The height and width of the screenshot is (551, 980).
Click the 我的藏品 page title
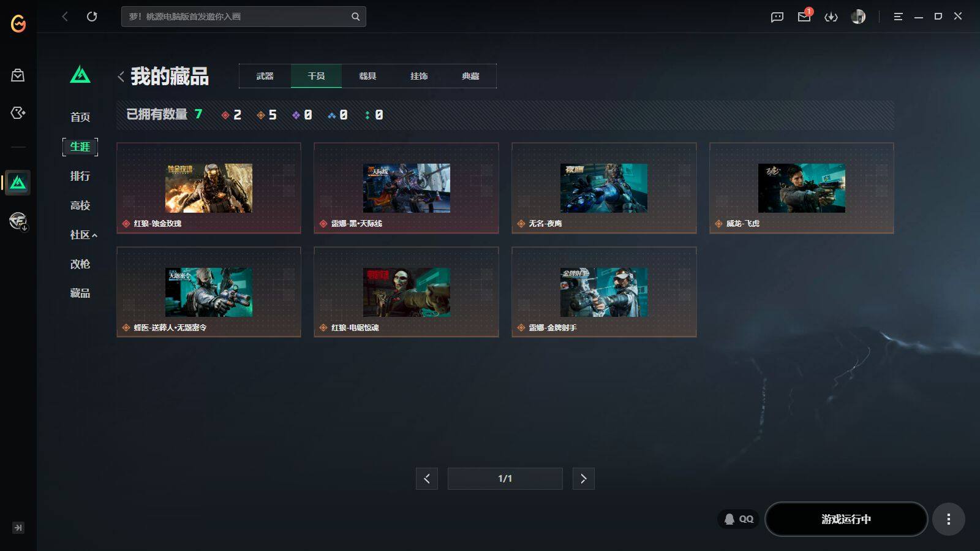point(170,76)
